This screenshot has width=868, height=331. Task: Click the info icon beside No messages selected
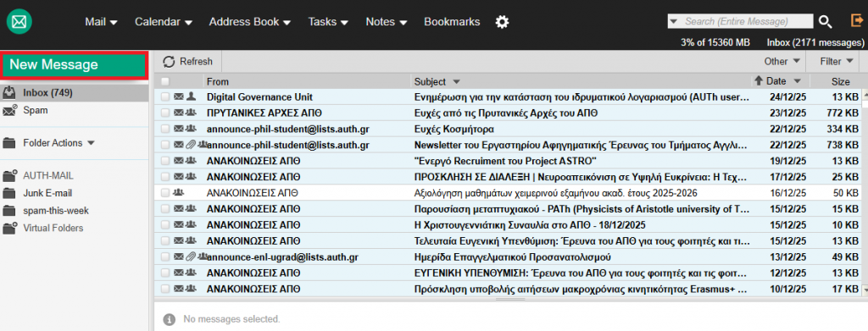[x=170, y=319]
